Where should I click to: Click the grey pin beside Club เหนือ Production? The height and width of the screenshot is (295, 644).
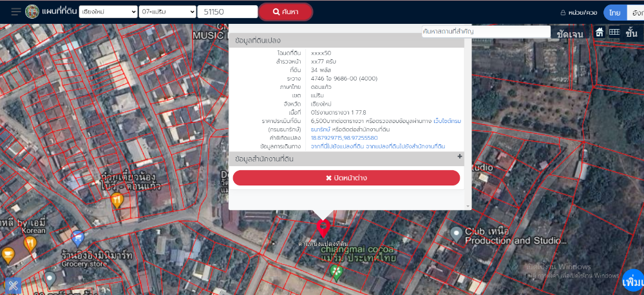coord(457,234)
